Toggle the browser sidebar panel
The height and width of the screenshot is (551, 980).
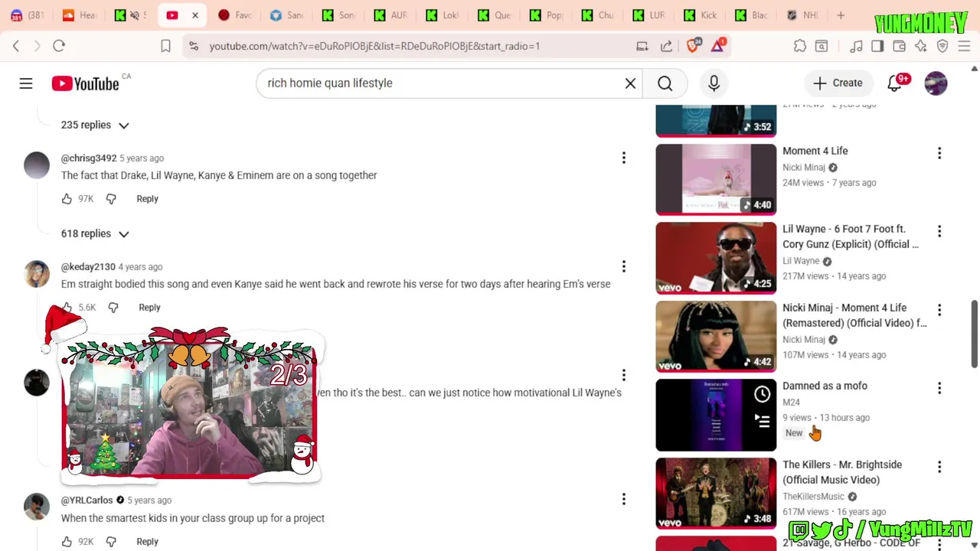(877, 46)
